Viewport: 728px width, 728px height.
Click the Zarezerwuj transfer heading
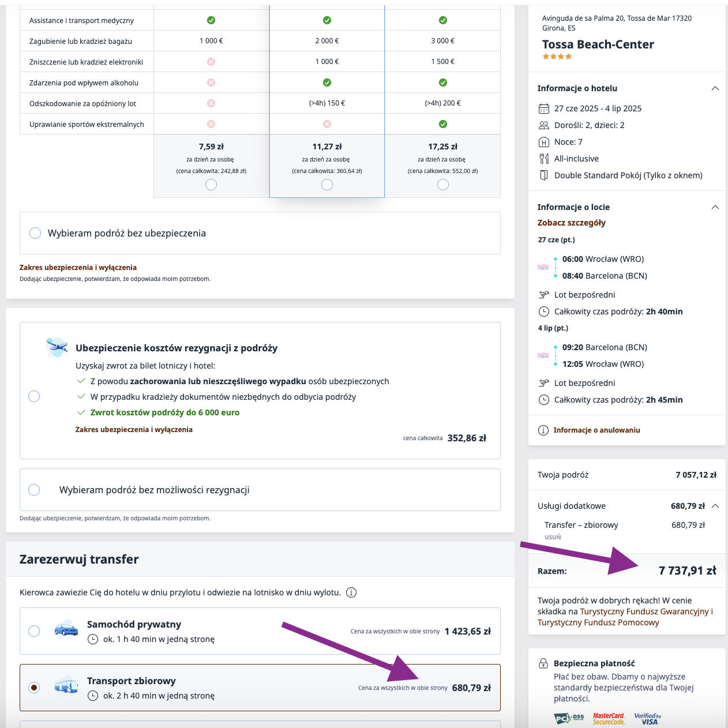pos(79,559)
